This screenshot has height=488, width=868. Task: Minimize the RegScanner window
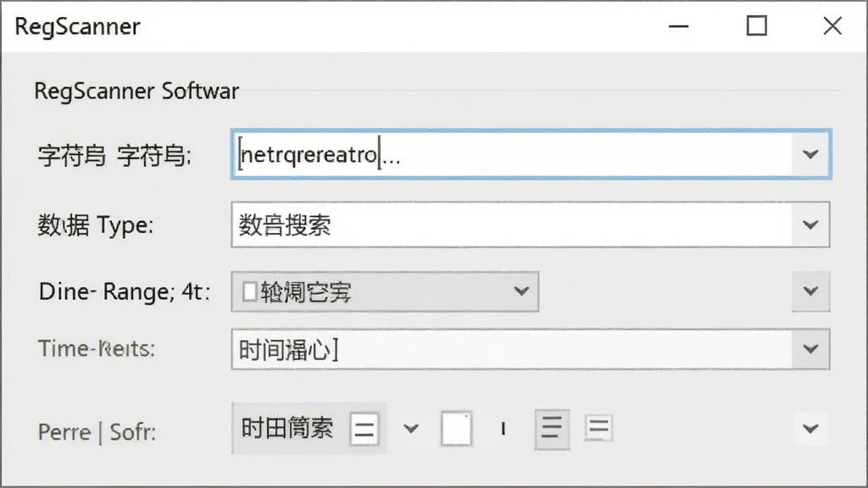tap(679, 26)
